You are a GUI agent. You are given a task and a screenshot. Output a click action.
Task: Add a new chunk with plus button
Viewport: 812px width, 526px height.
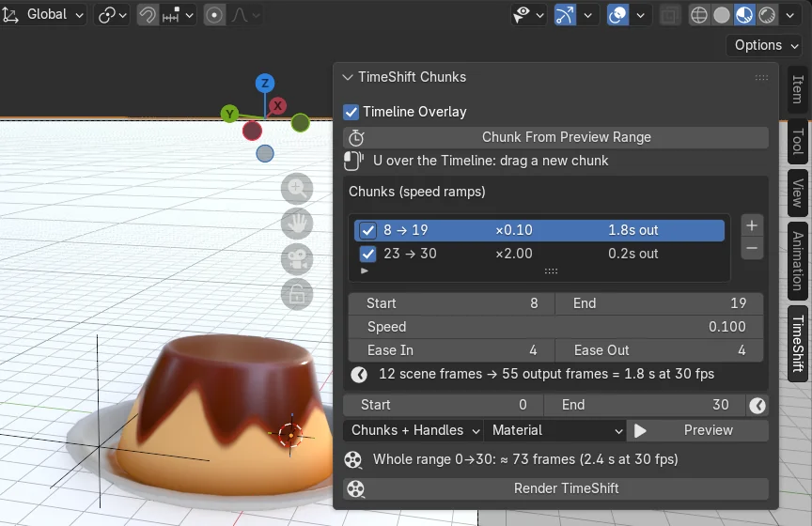pyautogui.click(x=752, y=225)
